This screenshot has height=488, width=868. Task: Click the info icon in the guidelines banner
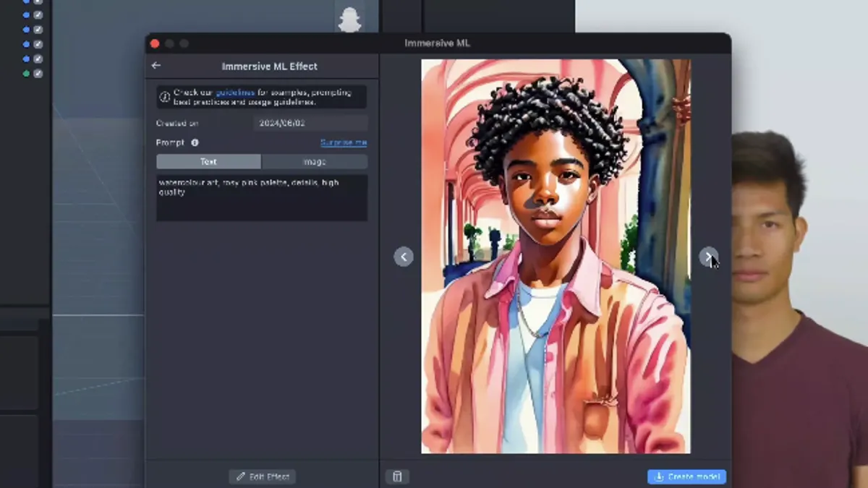(165, 97)
